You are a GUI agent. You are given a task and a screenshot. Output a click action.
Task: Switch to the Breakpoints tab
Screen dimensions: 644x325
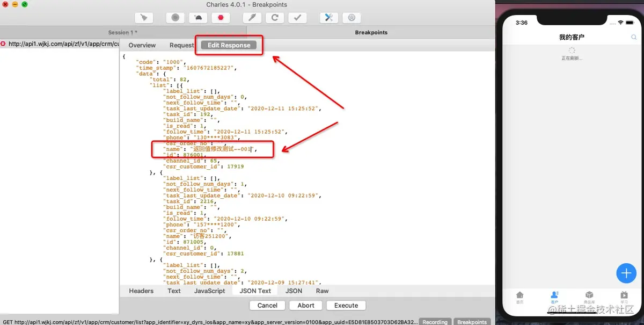(371, 32)
